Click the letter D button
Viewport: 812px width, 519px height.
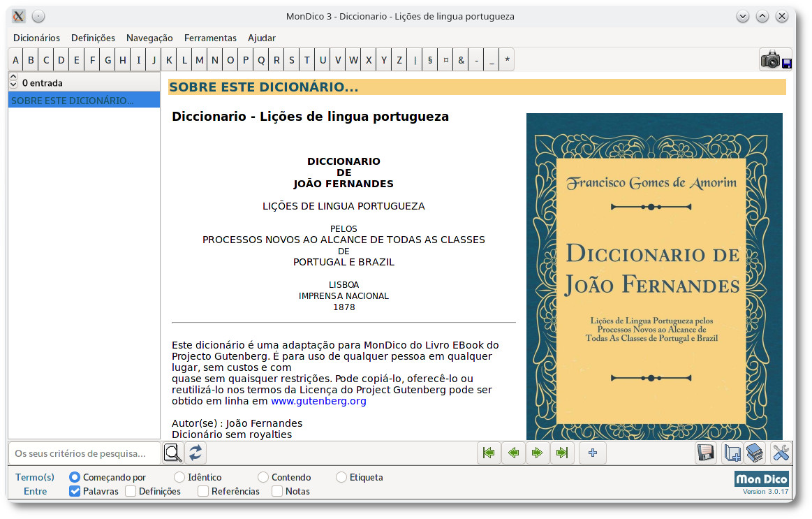coord(61,59)
